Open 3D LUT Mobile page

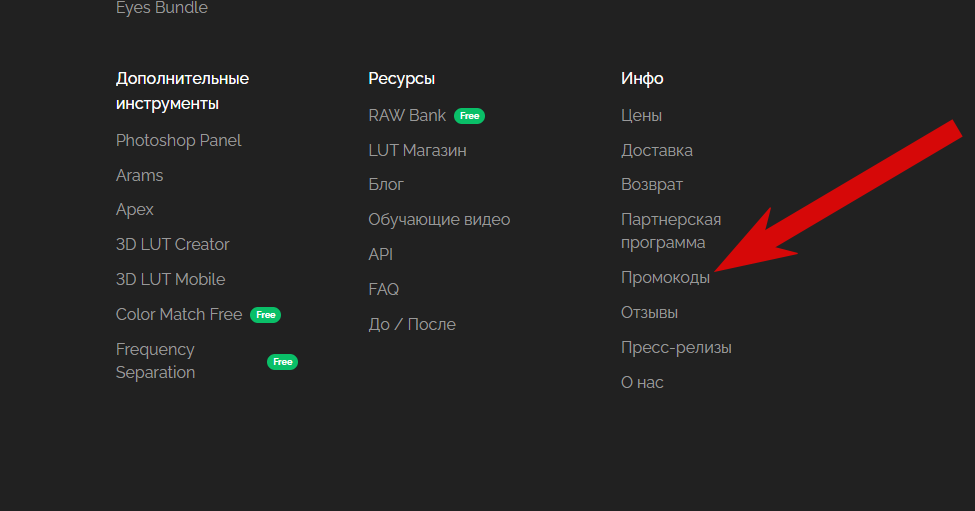pyautogui.click(x=170, y=280)
